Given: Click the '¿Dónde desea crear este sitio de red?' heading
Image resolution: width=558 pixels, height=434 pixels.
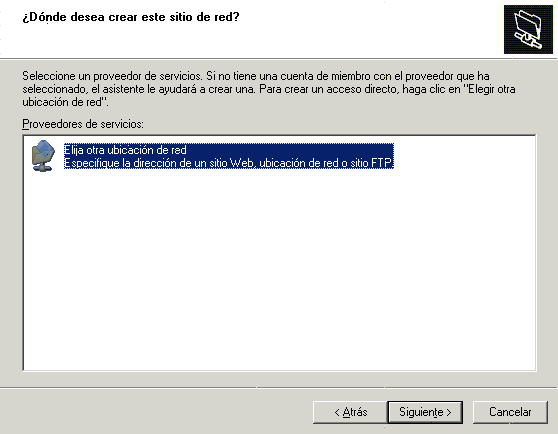Looking at the screenshot, I should tap(131, 17).
